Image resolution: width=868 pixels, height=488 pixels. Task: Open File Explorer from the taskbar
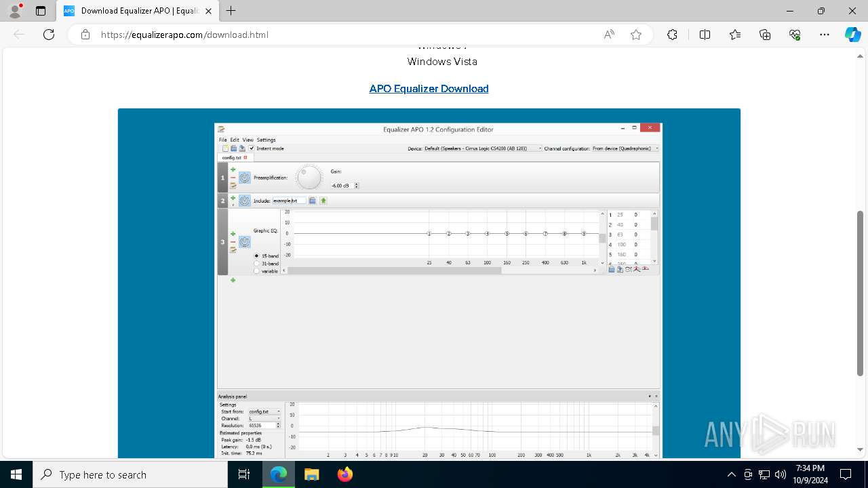coord(311,474)
